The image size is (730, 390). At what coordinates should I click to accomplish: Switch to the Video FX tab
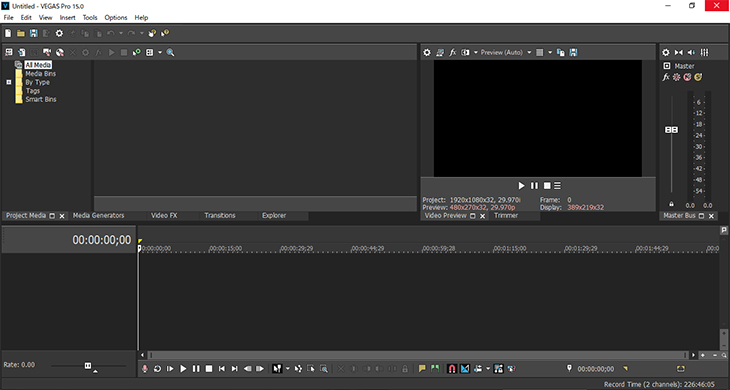coord(164,215)
